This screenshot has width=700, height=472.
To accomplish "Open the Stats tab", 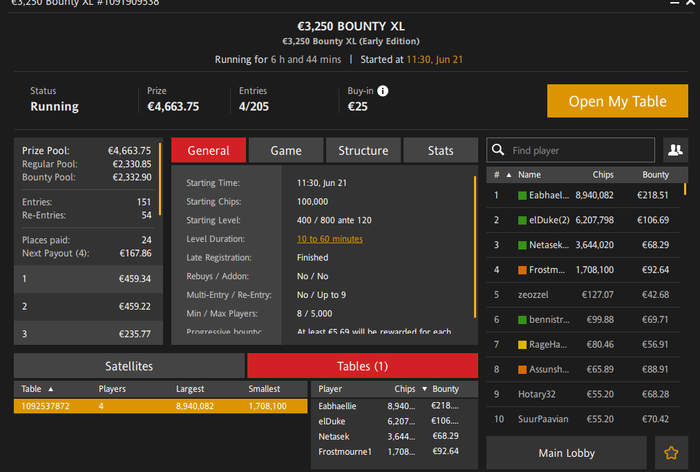I will pos(441,150).
